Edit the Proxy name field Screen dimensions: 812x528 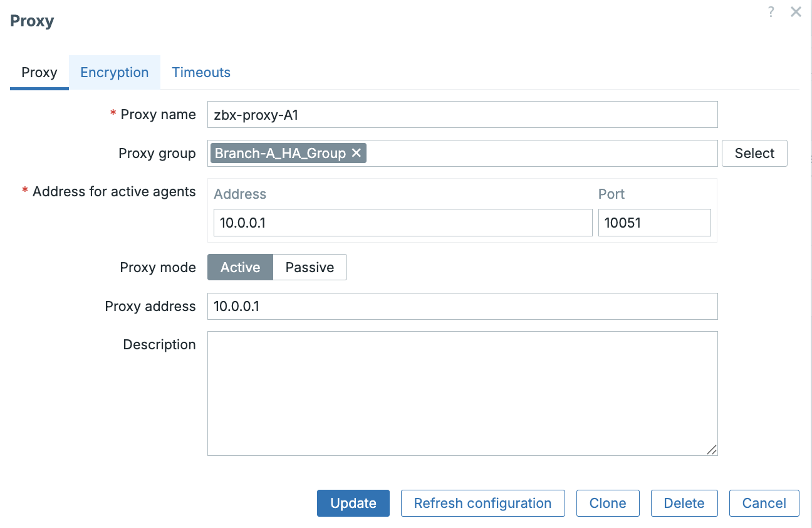point(462,114)
